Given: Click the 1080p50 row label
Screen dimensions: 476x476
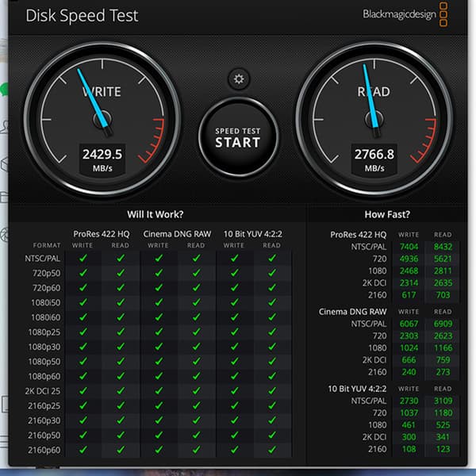Looking at the screenshot, I should (44, 362).
